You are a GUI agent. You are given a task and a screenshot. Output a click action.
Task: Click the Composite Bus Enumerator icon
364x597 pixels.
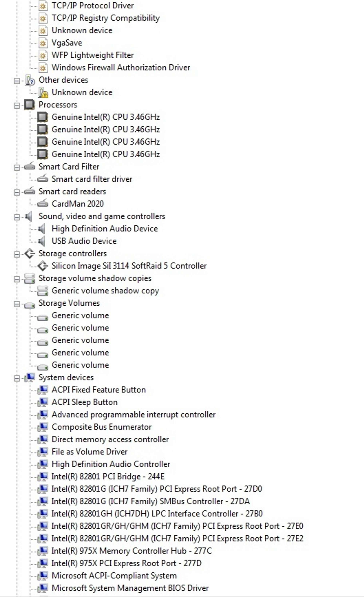43,427
